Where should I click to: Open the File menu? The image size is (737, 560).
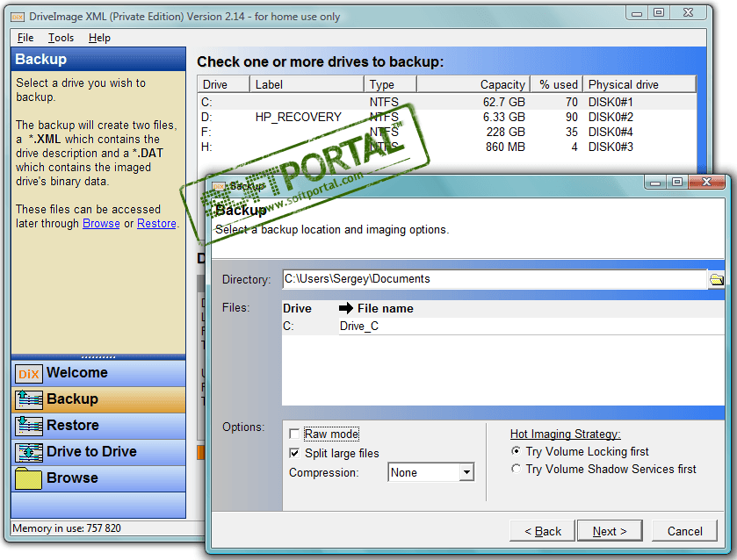tap(25, 38)
